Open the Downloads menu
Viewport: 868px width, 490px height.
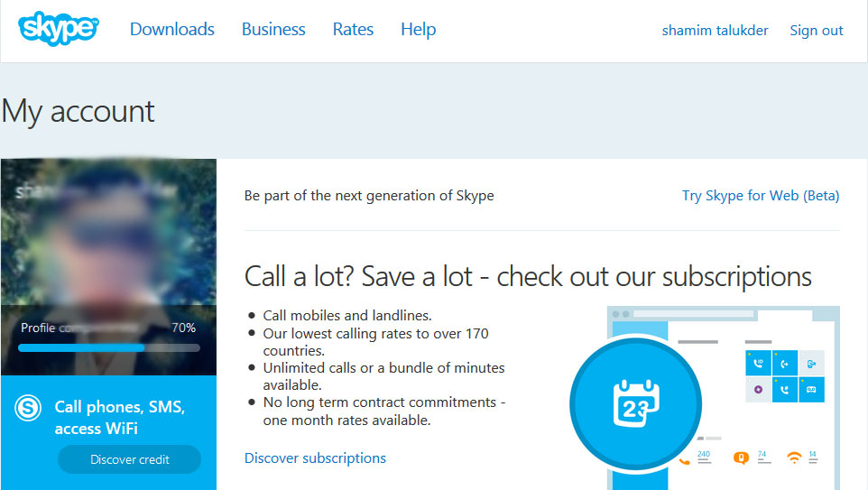click(x=172, y=30)
